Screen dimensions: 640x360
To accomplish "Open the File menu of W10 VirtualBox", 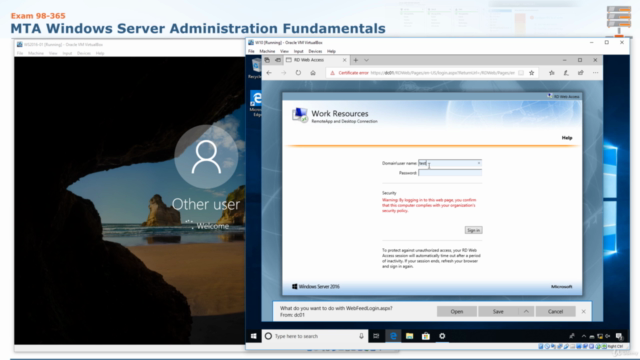I will coord(251,51).
